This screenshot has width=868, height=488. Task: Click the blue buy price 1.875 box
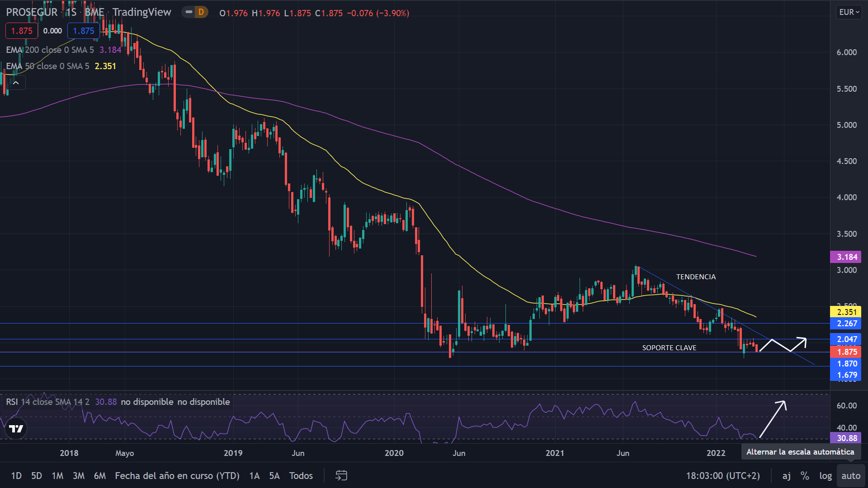click(84, 31)
